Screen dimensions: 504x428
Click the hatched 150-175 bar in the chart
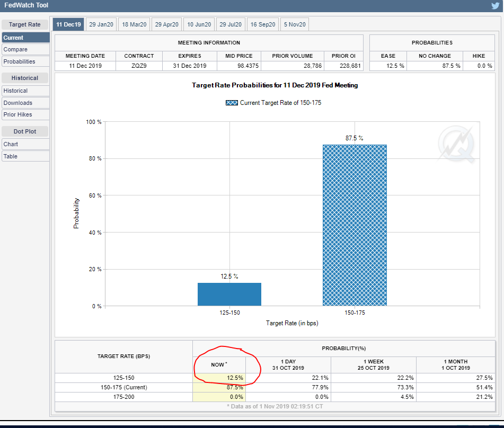point(355,225)
